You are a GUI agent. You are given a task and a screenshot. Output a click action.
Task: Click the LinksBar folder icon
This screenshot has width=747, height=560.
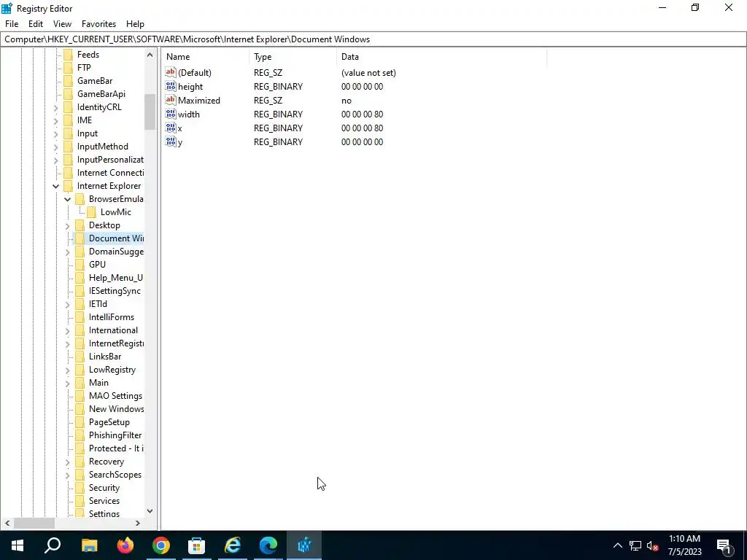point(80,356)
